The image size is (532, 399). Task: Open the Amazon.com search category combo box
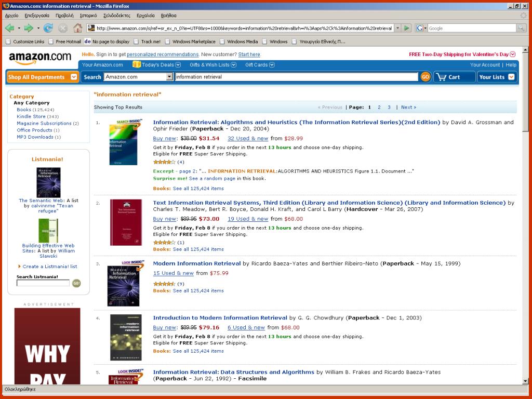pos(138,77)
